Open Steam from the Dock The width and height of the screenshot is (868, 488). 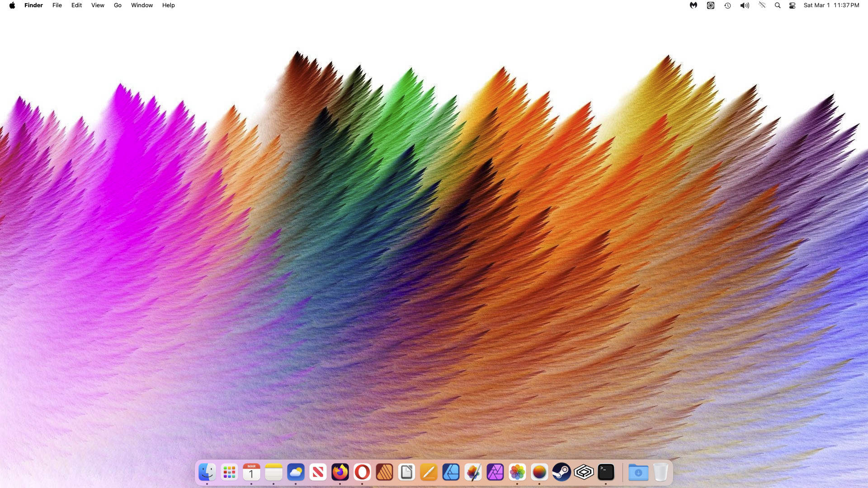561,473
